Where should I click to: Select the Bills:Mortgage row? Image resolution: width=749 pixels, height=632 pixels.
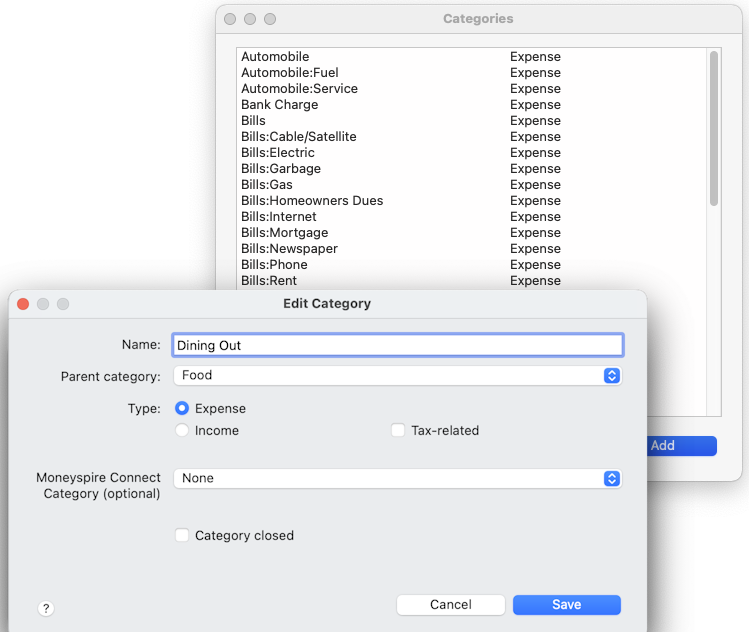click(471, 233)
